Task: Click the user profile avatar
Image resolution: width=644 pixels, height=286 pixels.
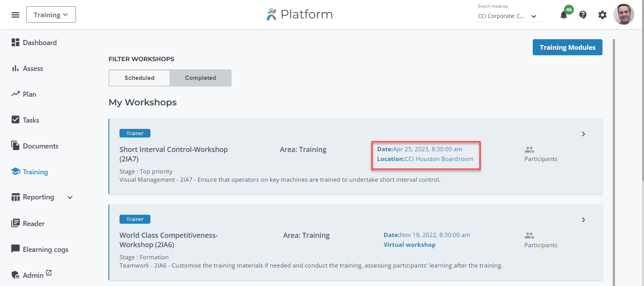Action: (x=623, y=15)
